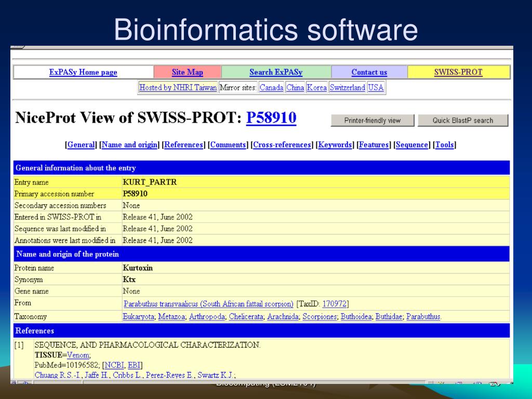Click the synonym value Ktx
Image resolution: width=532 pixels, height=399 pixels.
(129, 280)
